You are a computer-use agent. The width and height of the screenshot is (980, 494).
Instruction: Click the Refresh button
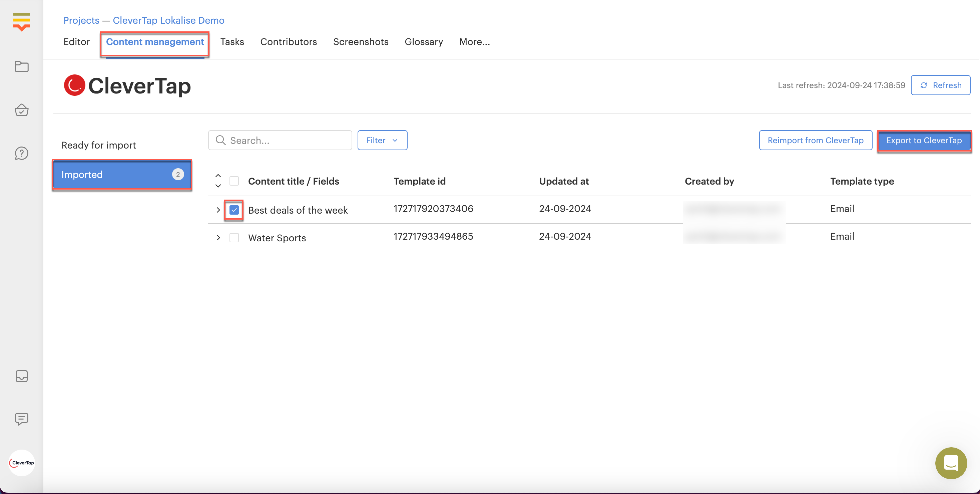tap(940, 85)
